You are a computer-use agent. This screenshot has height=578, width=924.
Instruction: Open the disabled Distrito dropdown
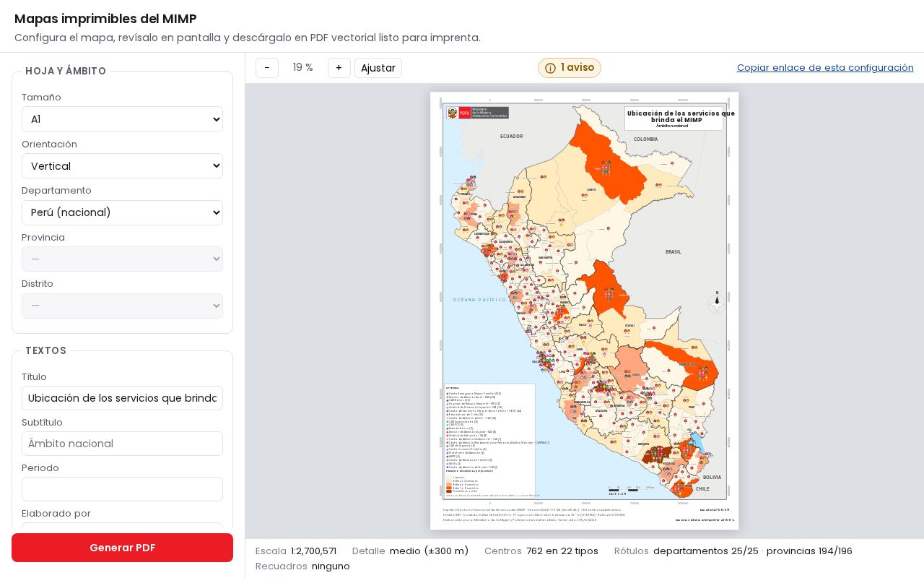122,306
